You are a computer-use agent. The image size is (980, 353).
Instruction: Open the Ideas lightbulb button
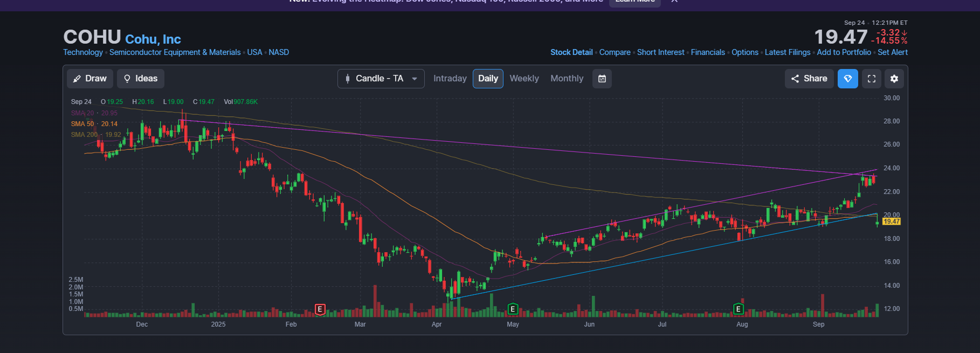coord(141,79)
